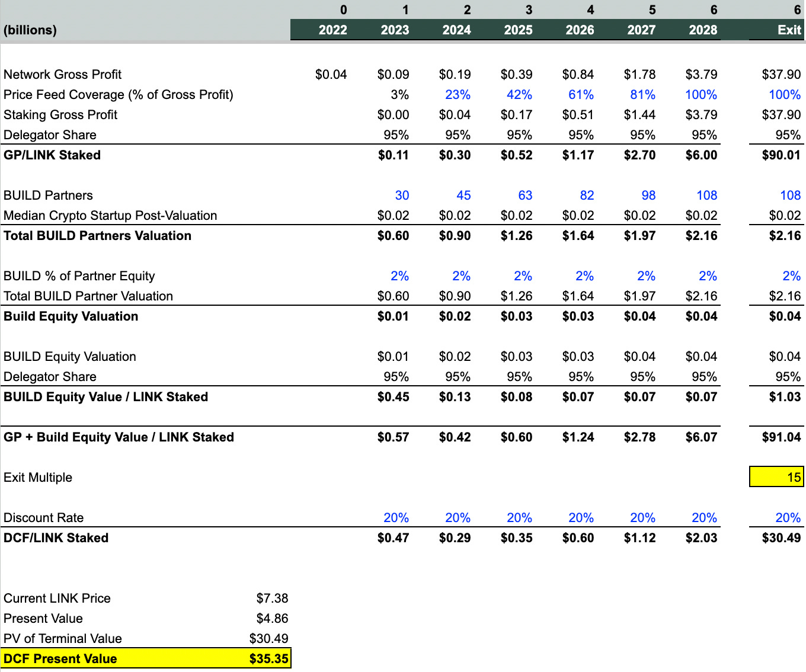The width and height of the screenshot is (806, 672).
Task: Select Median Crypto Startup Post-Valuation label
Action: 110,215
